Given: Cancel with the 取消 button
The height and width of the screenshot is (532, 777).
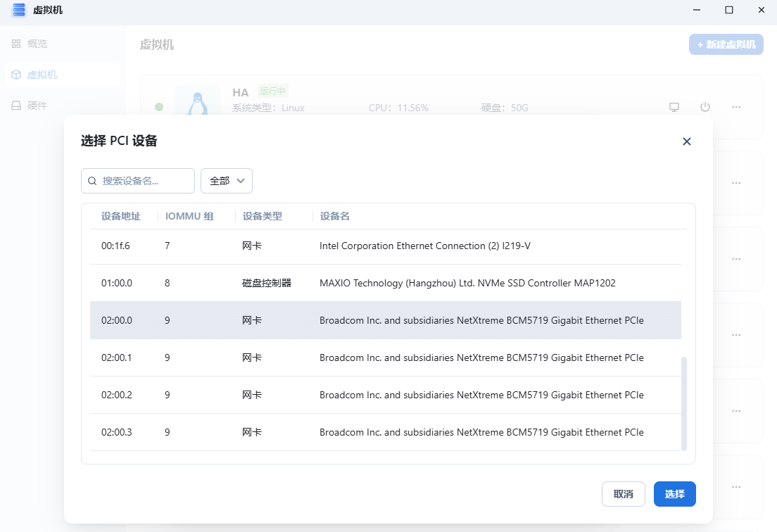Looking at the screenshot, I should pyautogui.click(x=624, y=494).
